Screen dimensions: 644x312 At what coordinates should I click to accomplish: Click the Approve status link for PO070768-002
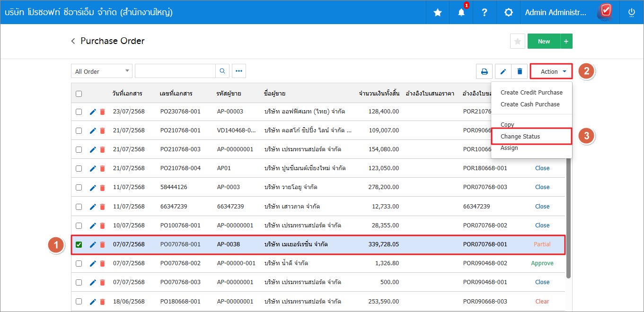tap(542, 263)
